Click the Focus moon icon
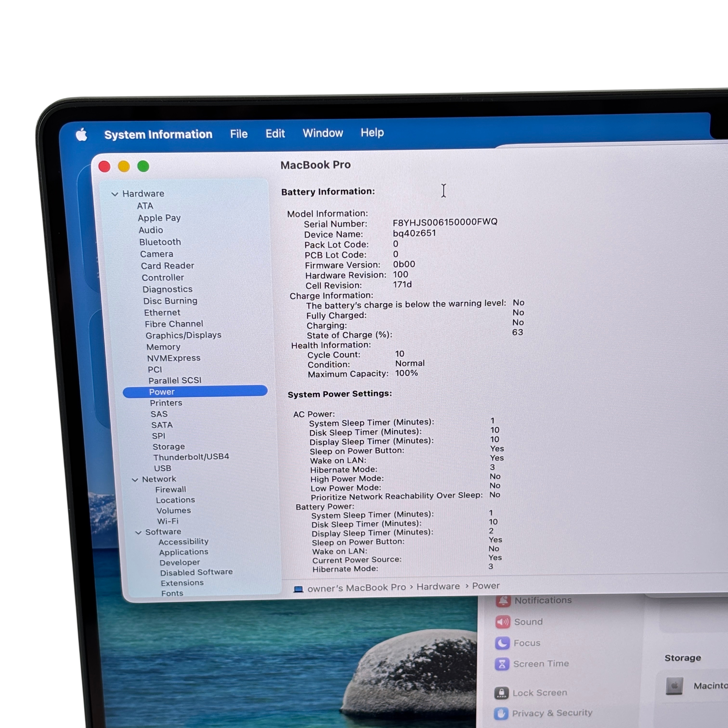 click(x=502, y=643)
